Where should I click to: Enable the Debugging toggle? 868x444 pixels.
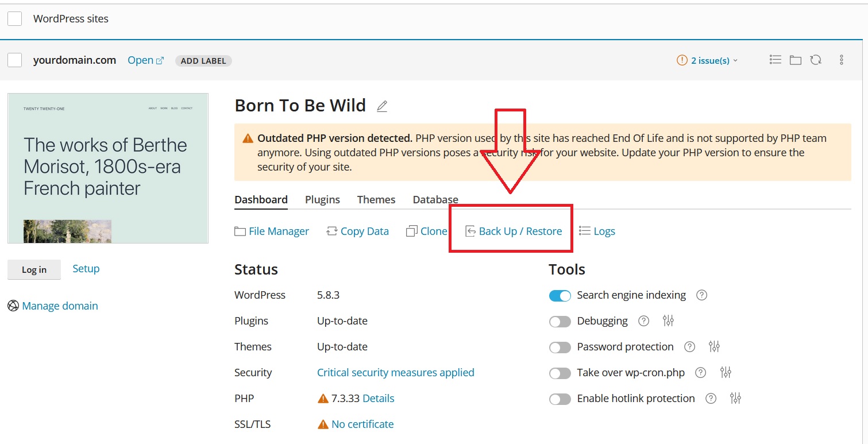point(560,321)
